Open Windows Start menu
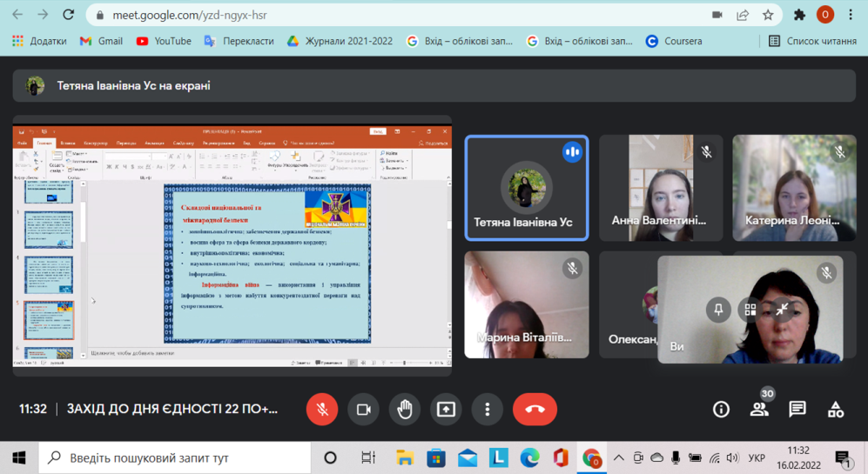Image resolution: width=868 pixels, height=474 pixels. pos(19,458)
